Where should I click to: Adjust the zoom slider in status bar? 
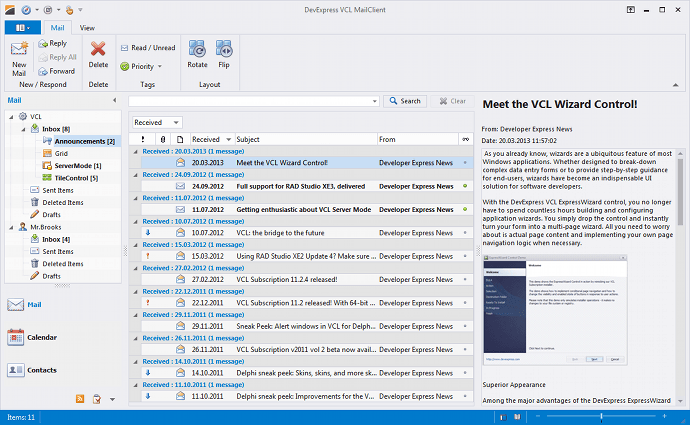[601, 416]
